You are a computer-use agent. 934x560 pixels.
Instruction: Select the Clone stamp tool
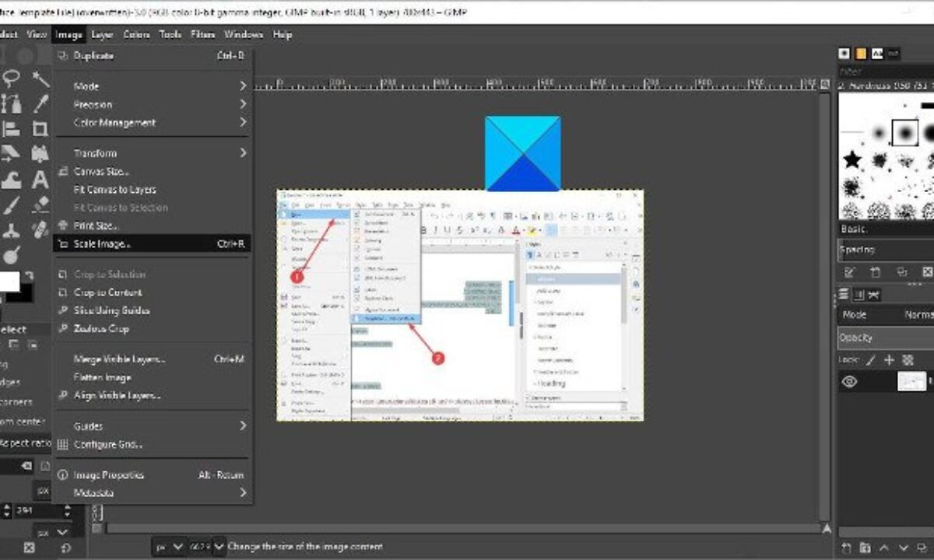(x=12, y=230)
